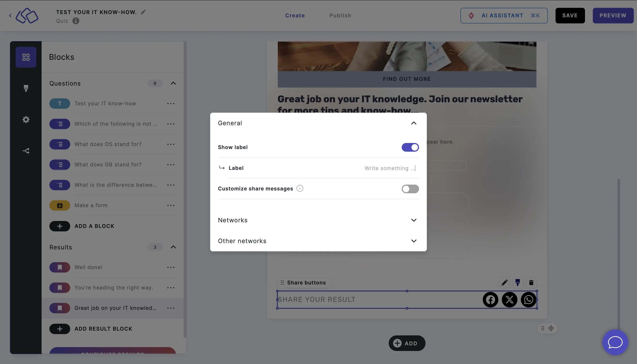The height and width of the screenshot is (364, 637).
Task: Collapse the General section
Action: (x=413, y=123)
